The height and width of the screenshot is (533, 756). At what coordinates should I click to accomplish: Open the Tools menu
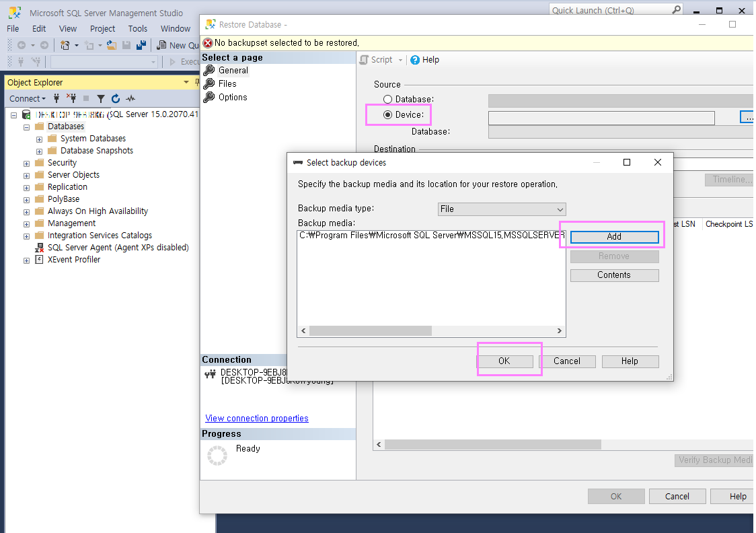[x=137, y=28]
